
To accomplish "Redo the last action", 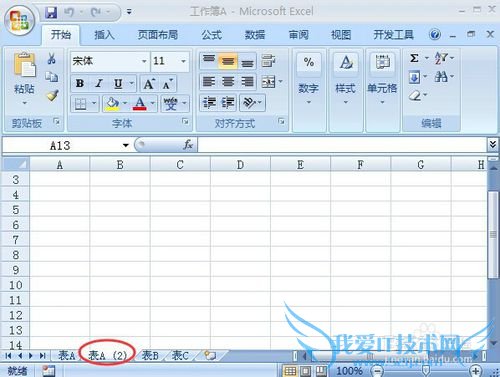I will (96, 13).
